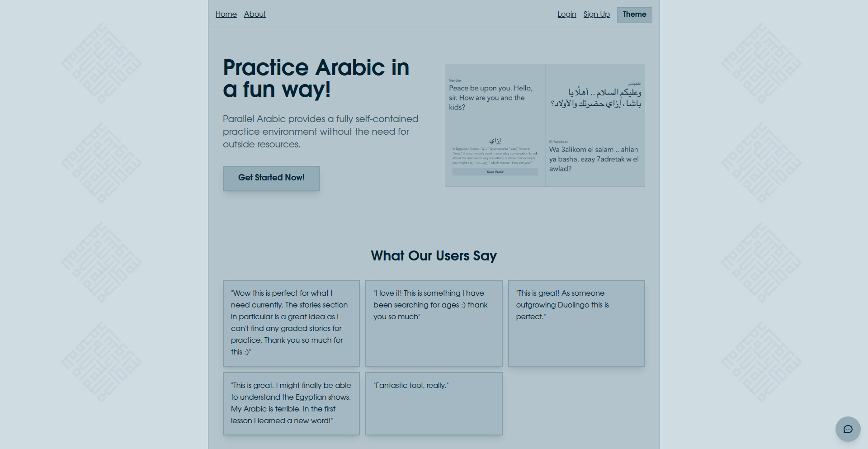The image size is (868, 449).
Task: Click the Arabic word definition panel
Action: click(495, 154)
